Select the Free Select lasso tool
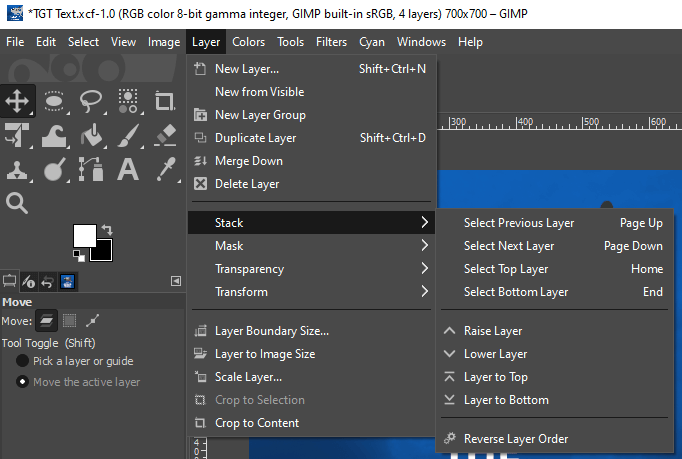This screenshot has height=459, width=682. 91,101
